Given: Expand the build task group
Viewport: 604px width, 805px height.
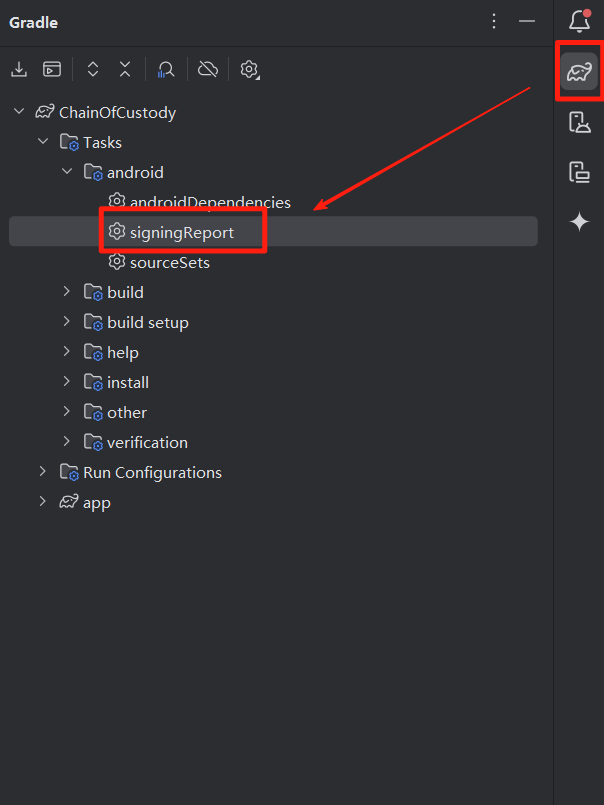Looking at the screenshot, I should 67,292.
